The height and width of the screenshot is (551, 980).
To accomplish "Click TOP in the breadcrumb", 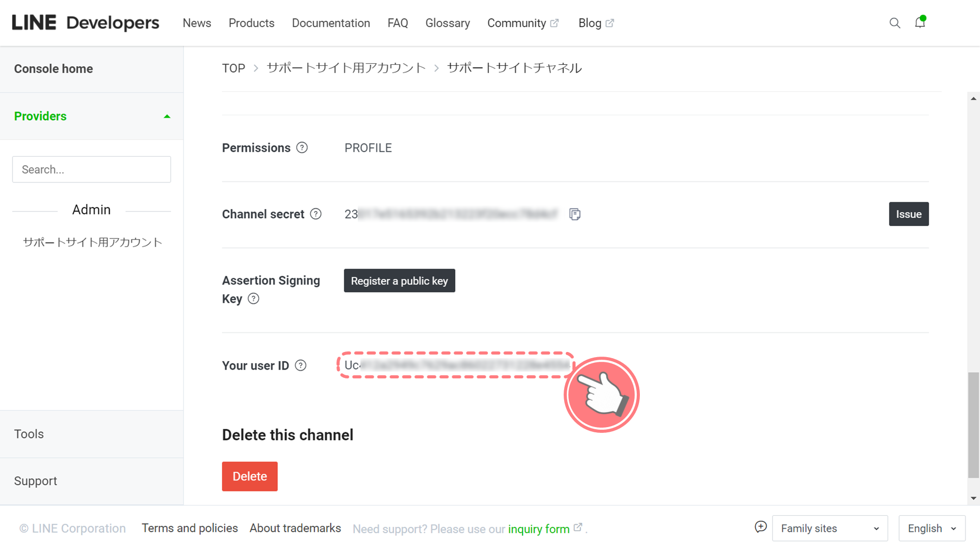I will 233,68.
